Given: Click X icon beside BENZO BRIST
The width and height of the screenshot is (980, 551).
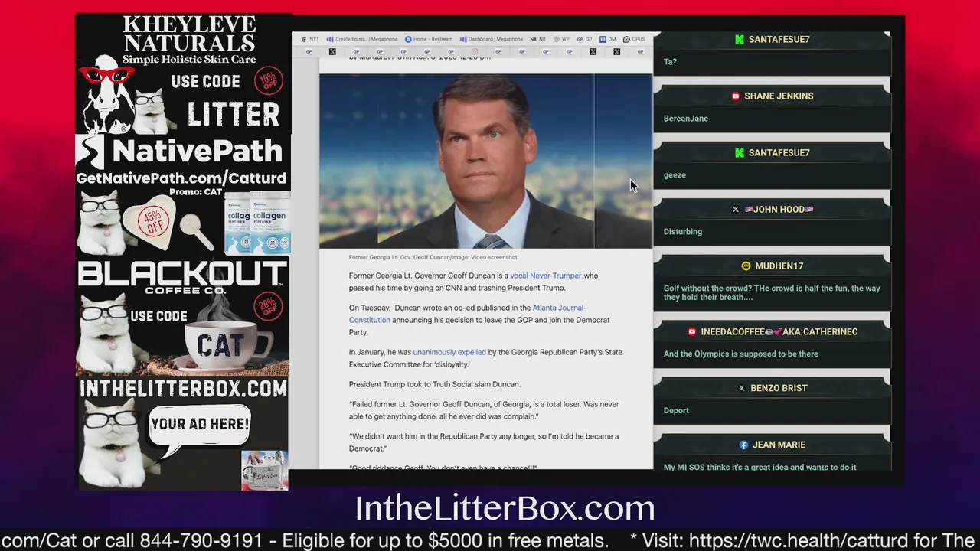Looking at the screenshot, I should (x=741, y=388).
